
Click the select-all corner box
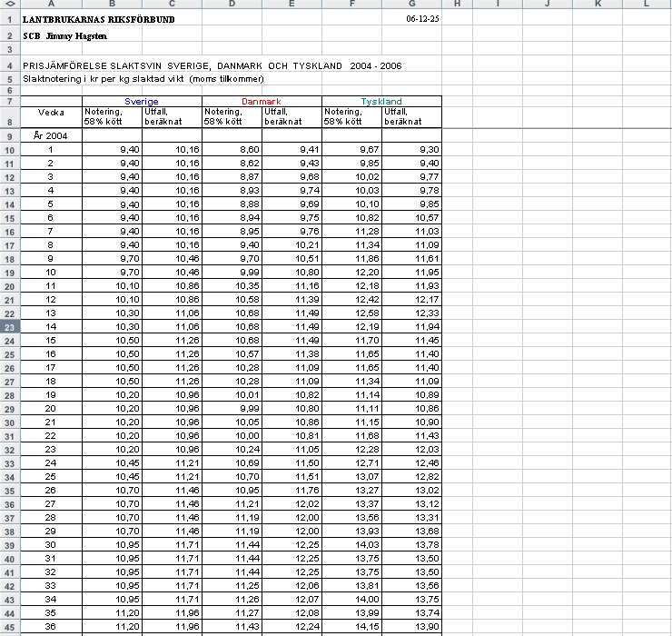pyautogui.click(x=10, y=4)
